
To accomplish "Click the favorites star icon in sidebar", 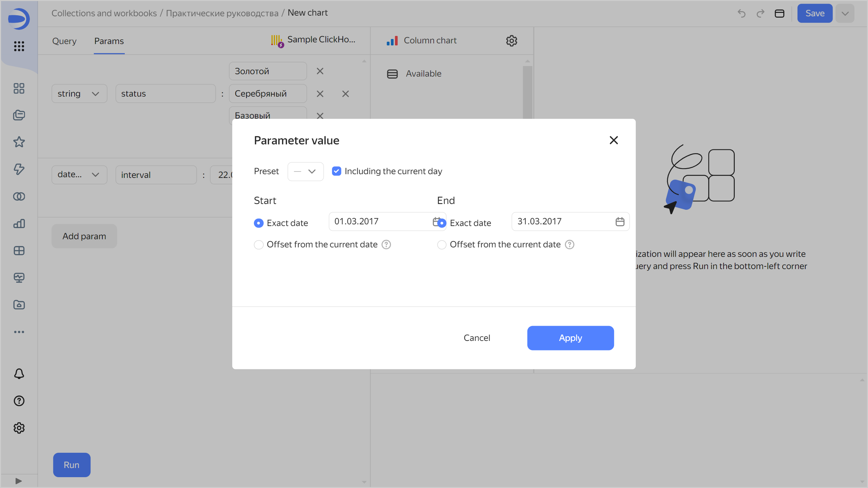I will point(19,142).
